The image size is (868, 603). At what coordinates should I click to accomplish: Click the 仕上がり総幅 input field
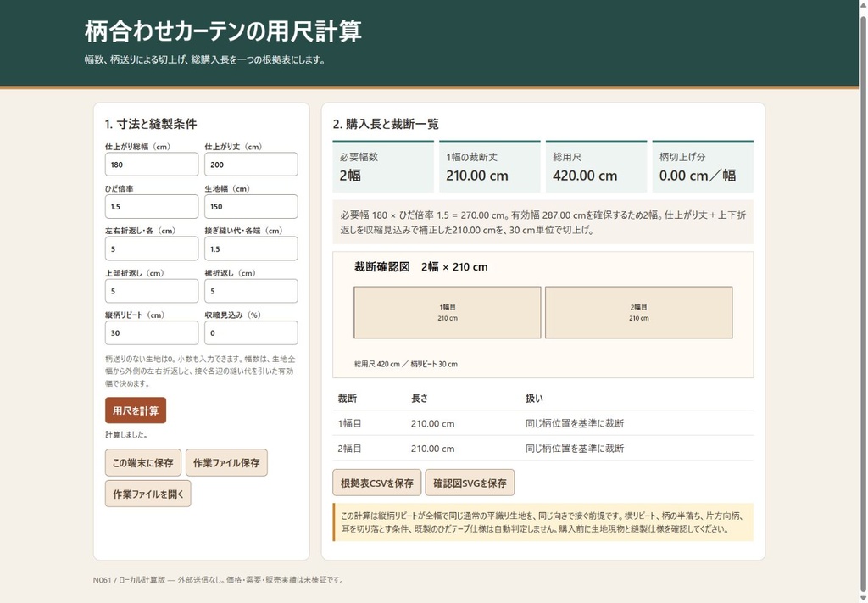pos(152,165)
